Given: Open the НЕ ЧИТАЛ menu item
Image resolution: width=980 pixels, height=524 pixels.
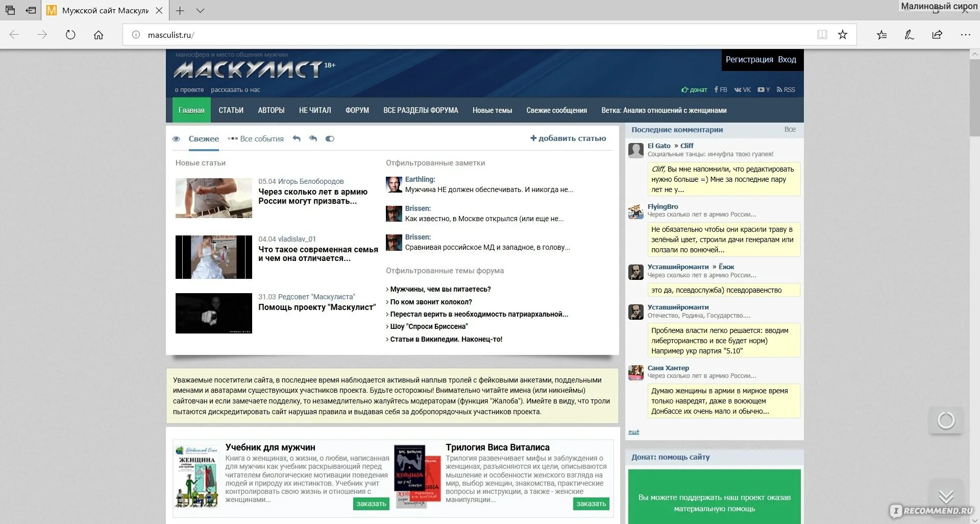Looking at the screenshot, I should [315, 110].
